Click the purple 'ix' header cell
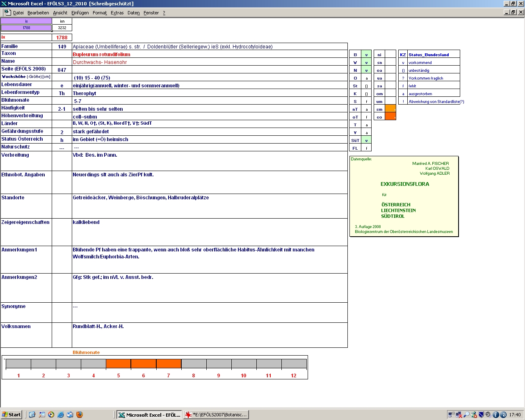Image resolution: width=525 pixels, height=420 pixels. (26, 21)
